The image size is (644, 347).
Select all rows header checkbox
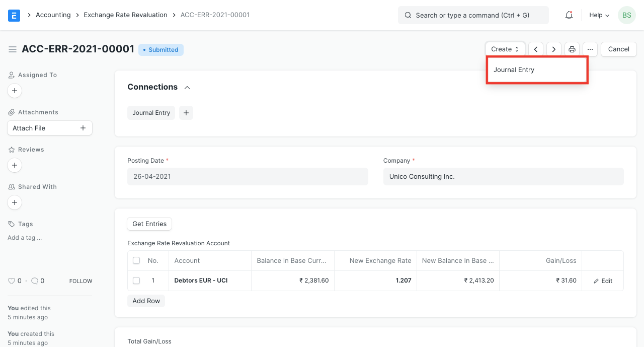[136, 261]
